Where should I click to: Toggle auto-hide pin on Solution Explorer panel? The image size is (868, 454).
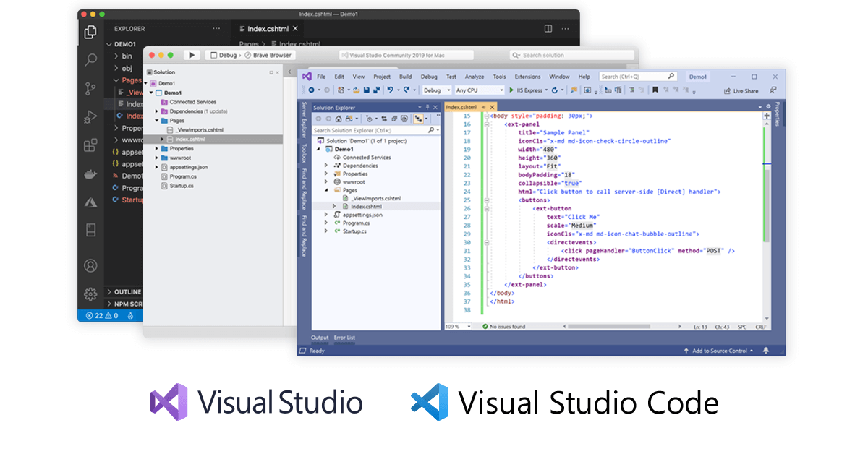pos(427,107)
